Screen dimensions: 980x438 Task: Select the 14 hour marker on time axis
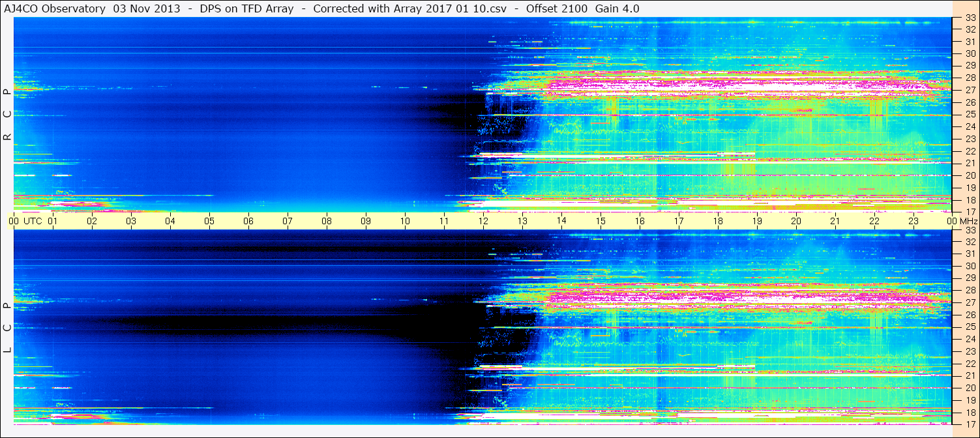click(561, 221)
